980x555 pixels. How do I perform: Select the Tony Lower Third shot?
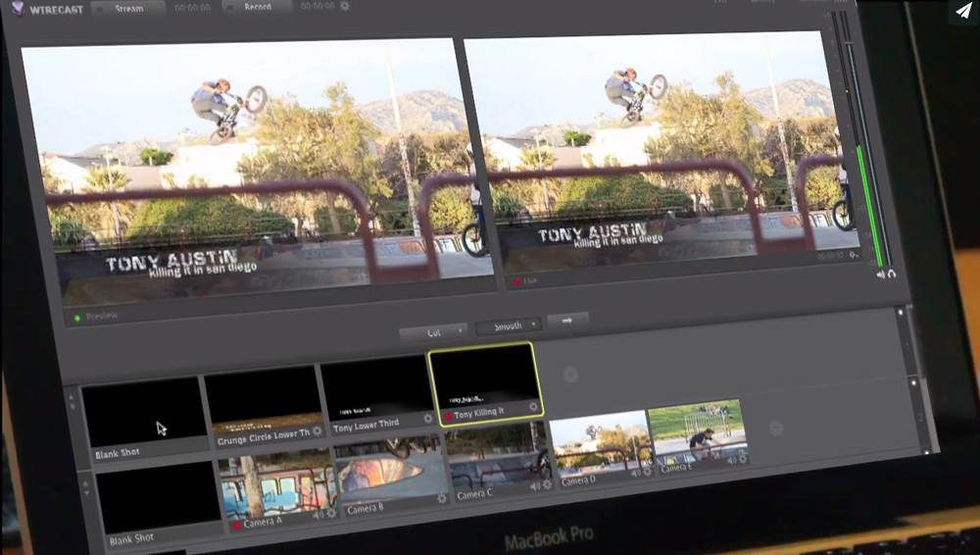click(x=377, y=397)
